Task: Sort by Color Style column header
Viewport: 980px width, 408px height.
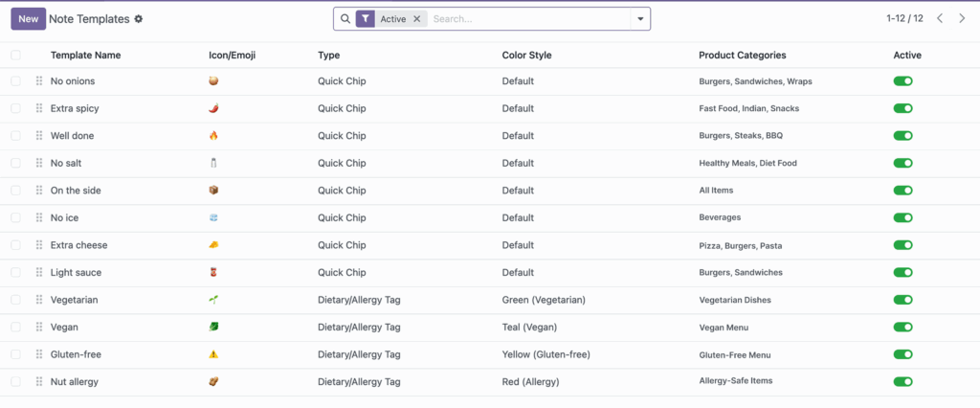Action: 527,55
